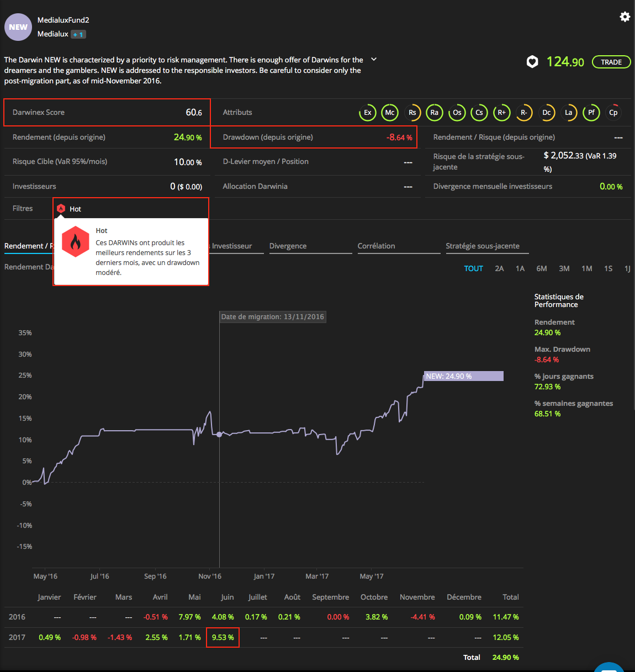
Task: Click the R+ attribute circle
Action: (502, 113)
